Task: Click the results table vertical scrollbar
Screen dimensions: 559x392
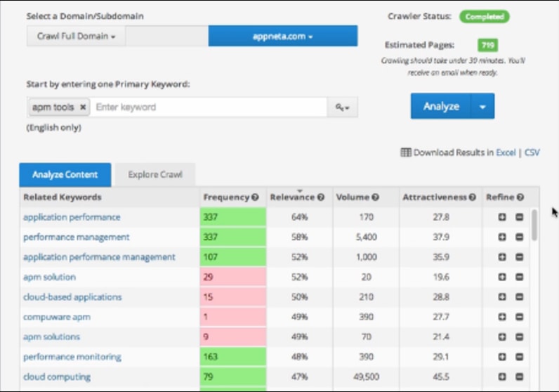Action: click(534, 225)
